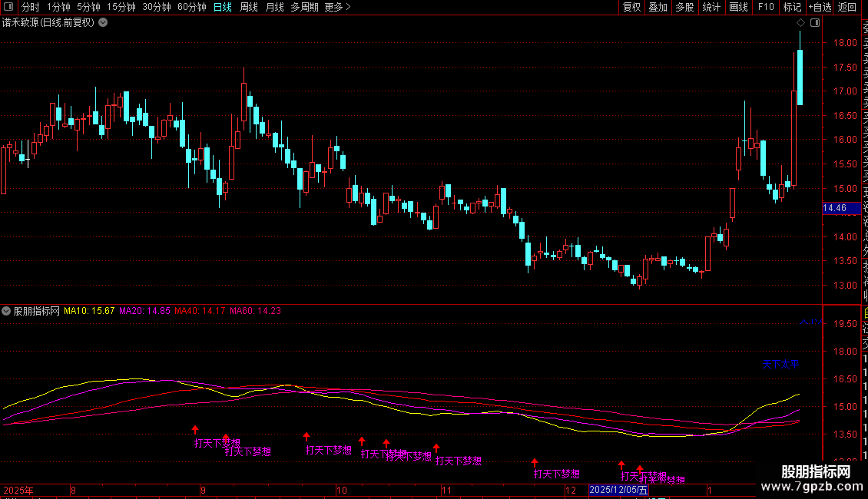The image size is (868, 499).
Task: Select the 1分钟 period tab
Action: (58, 7)
